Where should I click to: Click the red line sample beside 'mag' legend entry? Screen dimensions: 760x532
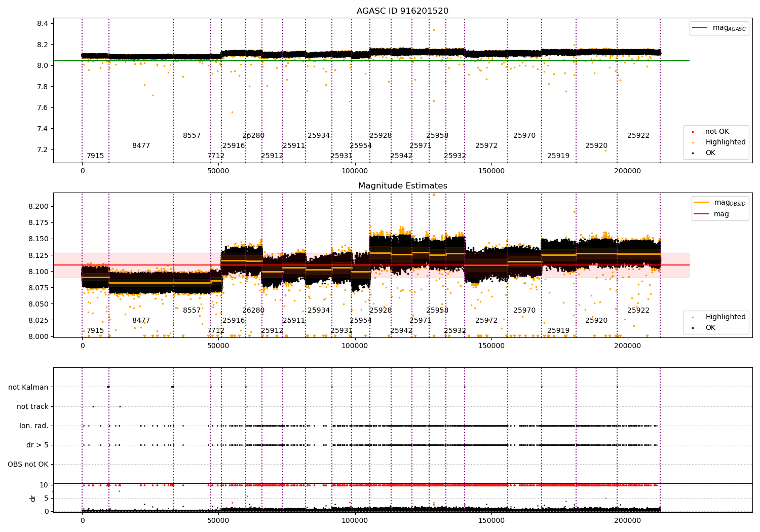click(702, 214)
